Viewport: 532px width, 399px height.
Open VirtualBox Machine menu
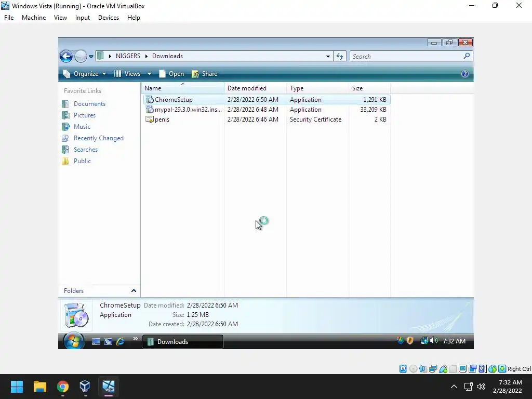(x=34, y=18)
